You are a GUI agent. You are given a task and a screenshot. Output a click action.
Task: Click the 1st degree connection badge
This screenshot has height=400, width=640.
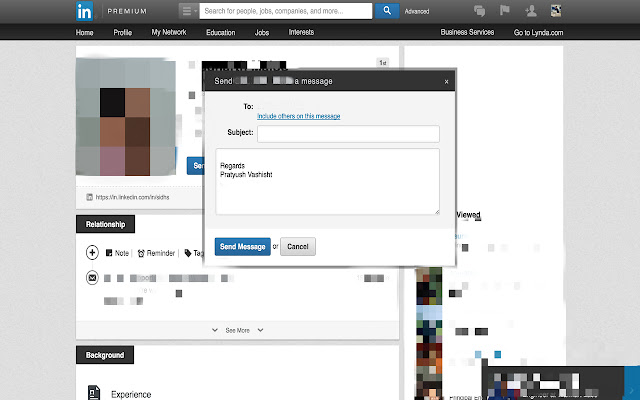click(x=382, y=62)
